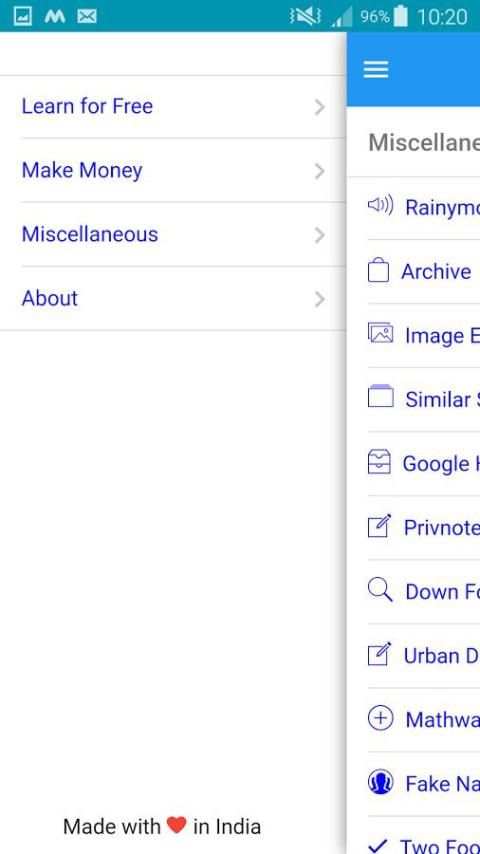Click the Miscellane page heading

pos(424,143)
